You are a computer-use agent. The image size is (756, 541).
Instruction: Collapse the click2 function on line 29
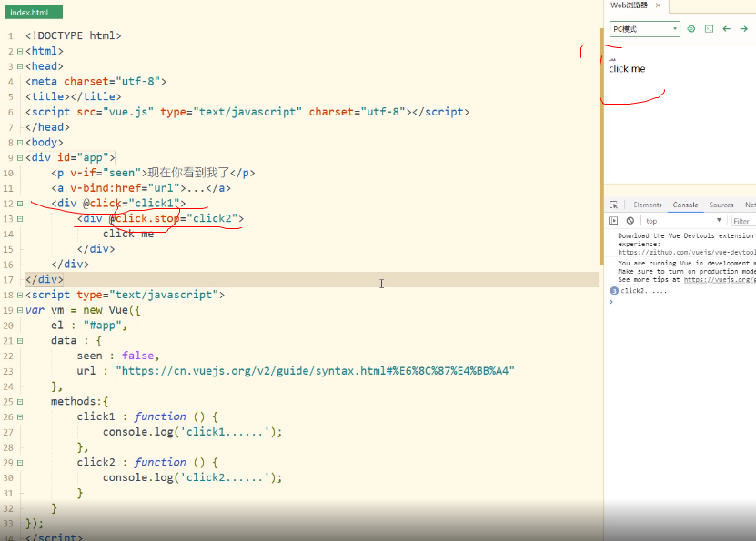[x=20, y=463]
